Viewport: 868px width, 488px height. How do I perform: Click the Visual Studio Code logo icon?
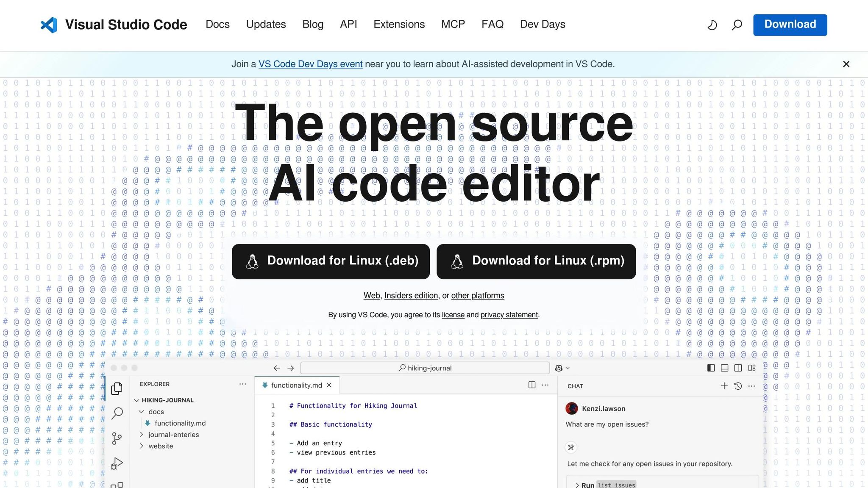tap(49, 25)
